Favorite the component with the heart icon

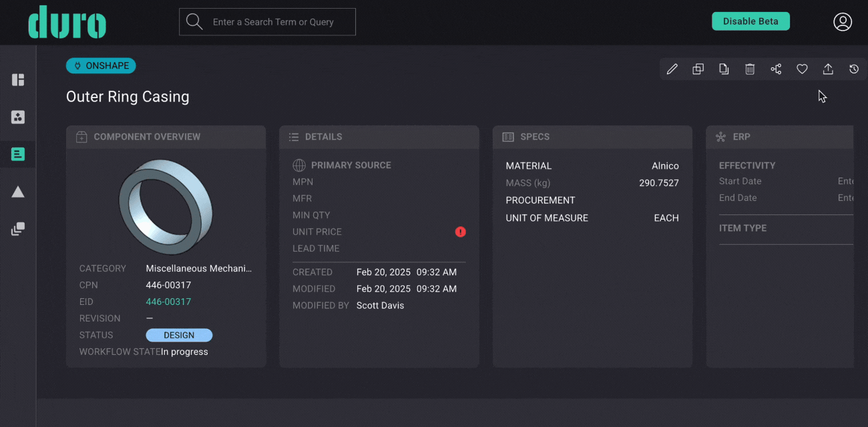(802, 69)
